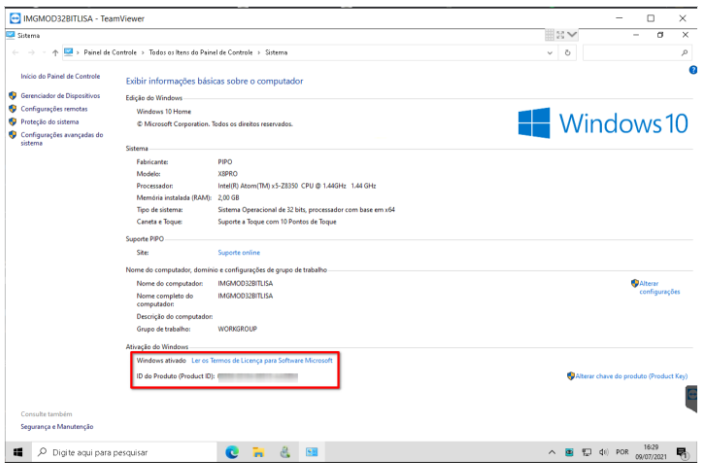Click 'Alterar configurações' link

(660, 287)
